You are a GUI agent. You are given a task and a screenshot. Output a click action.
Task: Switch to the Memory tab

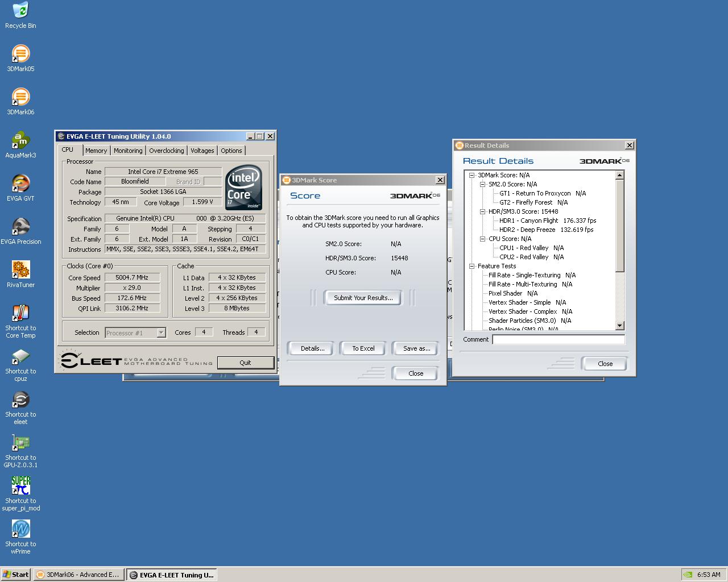(x=96, y=151)
